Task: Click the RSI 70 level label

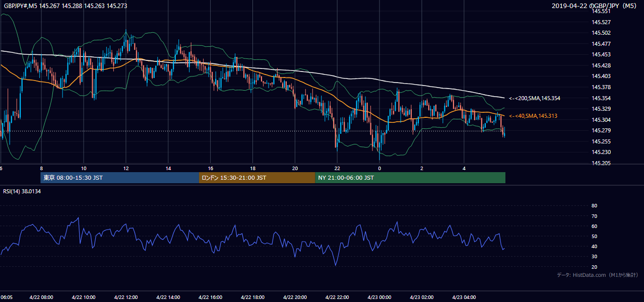Action: coord(595,216)
